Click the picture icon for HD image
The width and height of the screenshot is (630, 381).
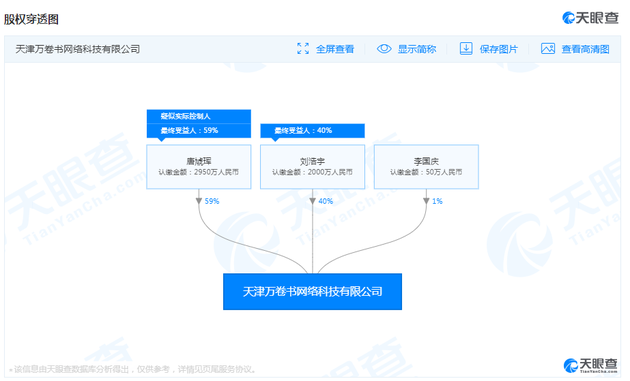(548, 49)
